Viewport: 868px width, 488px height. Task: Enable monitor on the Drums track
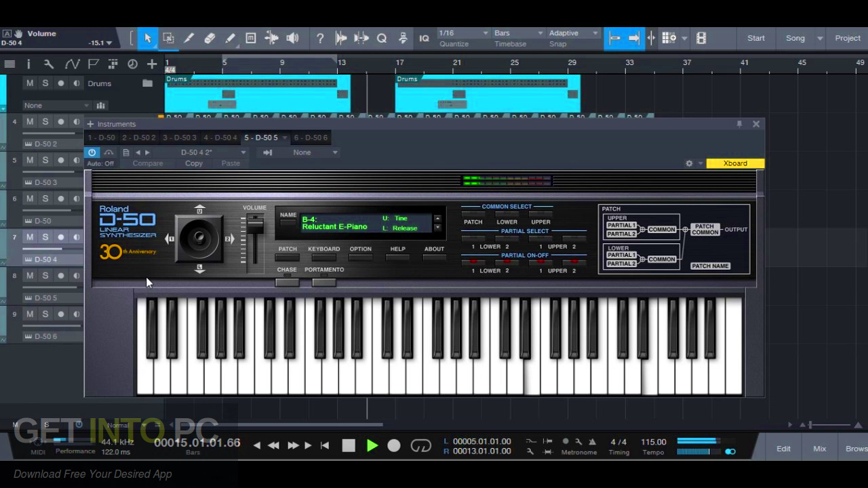tap(76, 83)
